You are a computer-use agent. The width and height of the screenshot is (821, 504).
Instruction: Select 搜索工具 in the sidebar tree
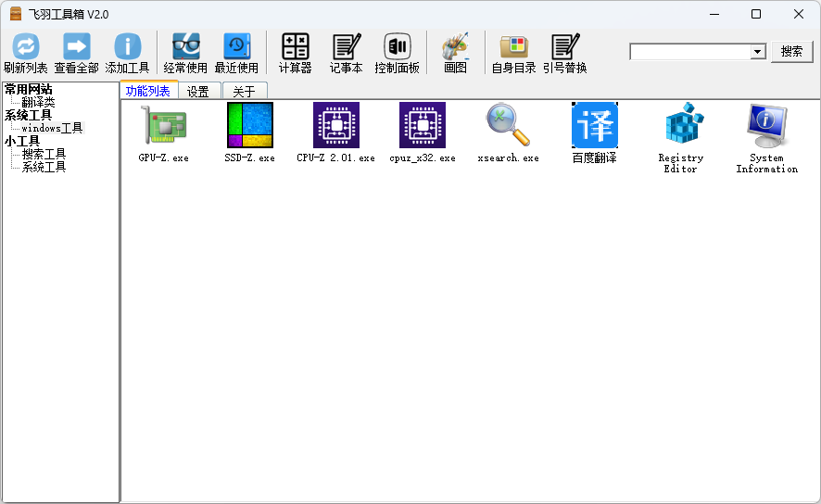44,154
